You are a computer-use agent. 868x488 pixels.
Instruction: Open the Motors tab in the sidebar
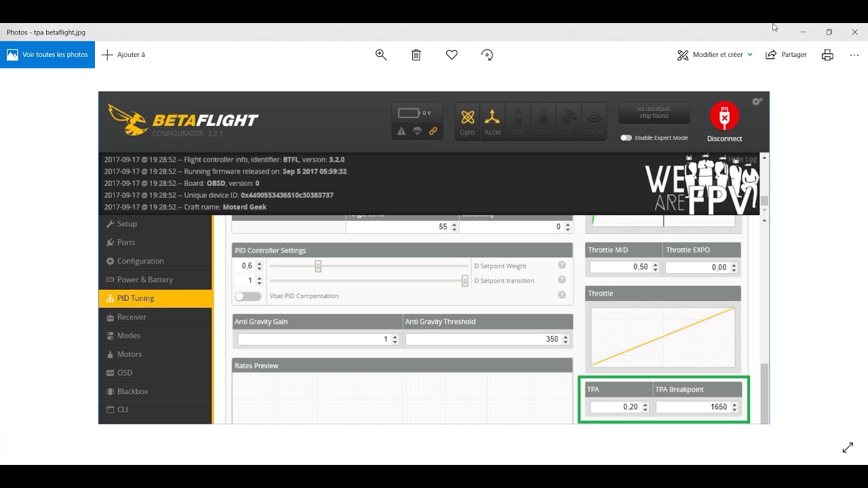click(155, 354)
